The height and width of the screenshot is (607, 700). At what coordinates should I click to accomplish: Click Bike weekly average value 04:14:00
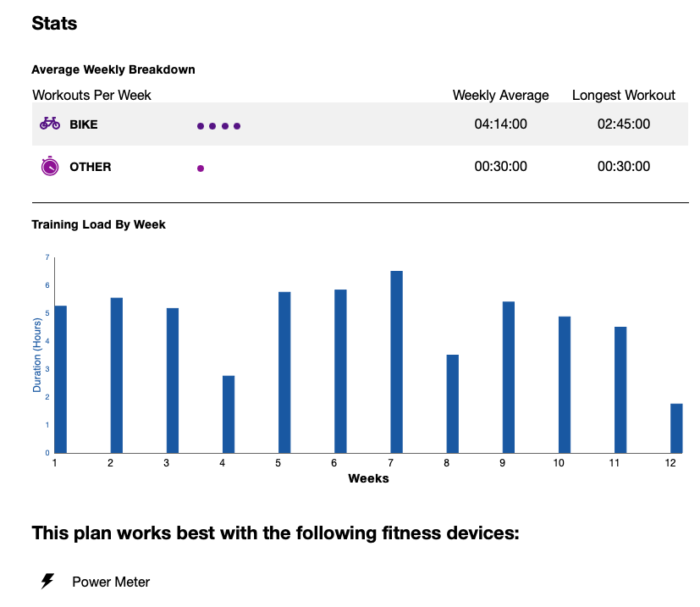pyautogui.click(x=500, y=124)
